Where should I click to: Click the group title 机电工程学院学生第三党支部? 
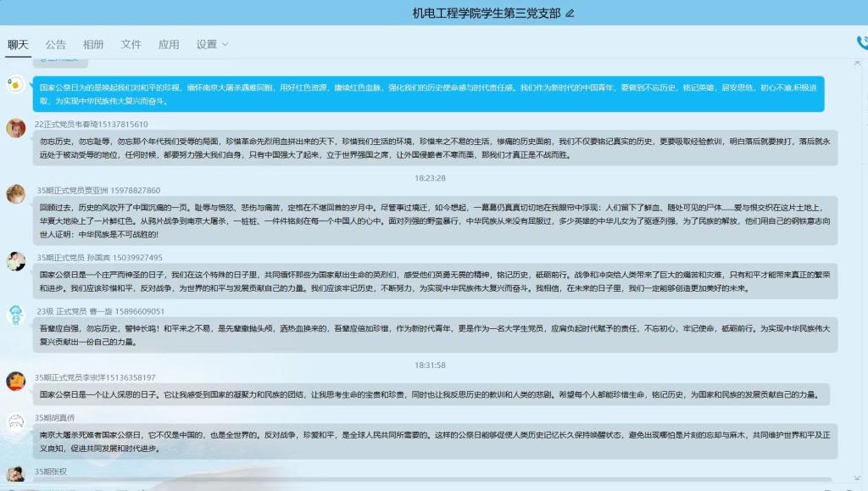click(486, 14)
